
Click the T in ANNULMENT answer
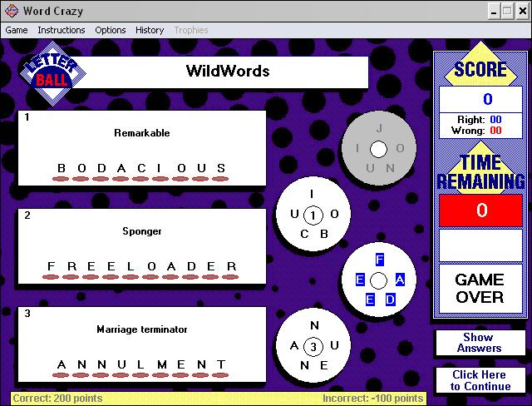[x=221, y=364]
